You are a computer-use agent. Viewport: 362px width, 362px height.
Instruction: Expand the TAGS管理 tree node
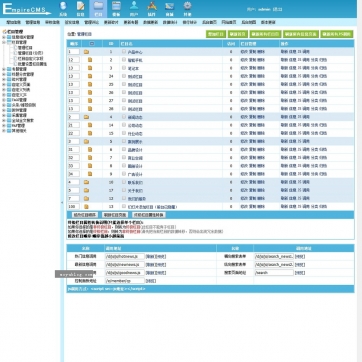pyautogui.click(x=4, y=100)
